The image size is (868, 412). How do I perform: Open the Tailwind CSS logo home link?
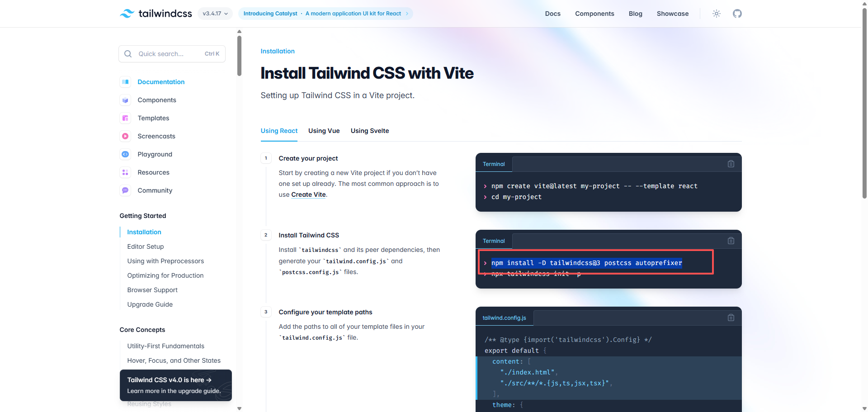click(x=156, y=14)
